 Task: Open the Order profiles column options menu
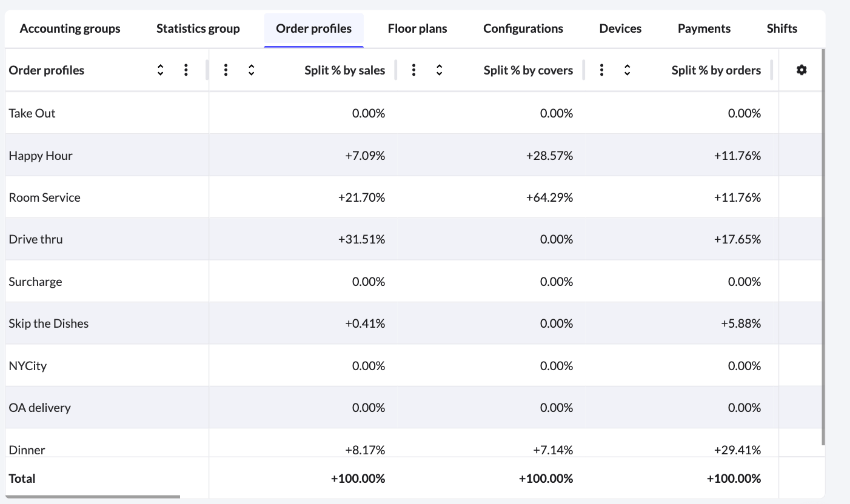tap(186, 70)
